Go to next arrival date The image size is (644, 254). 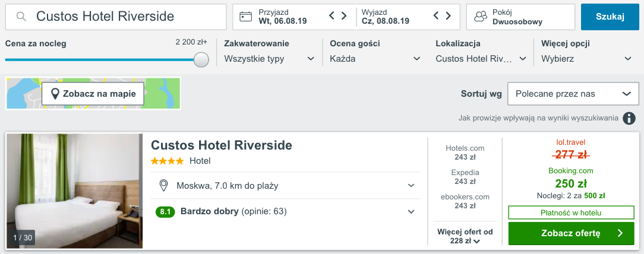(344, 16)
